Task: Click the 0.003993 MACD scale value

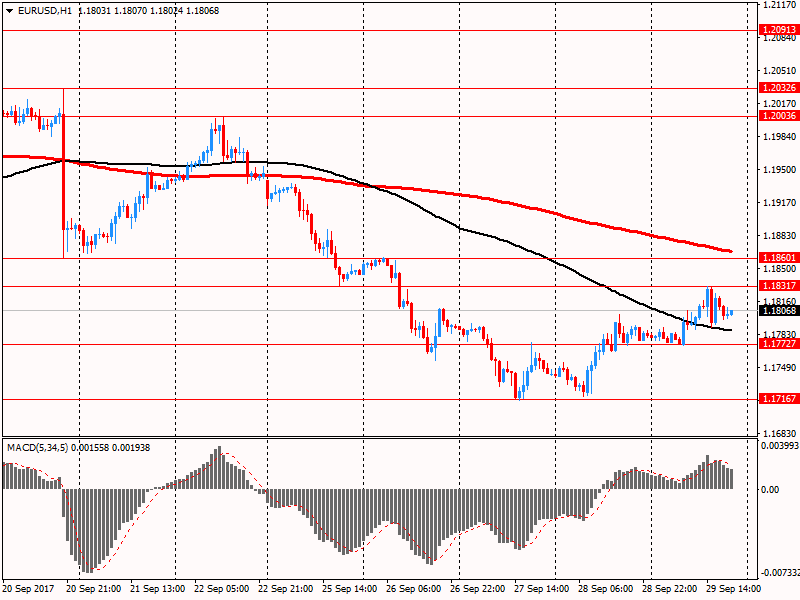Action: pyautogui.click(x=780, y=446)
